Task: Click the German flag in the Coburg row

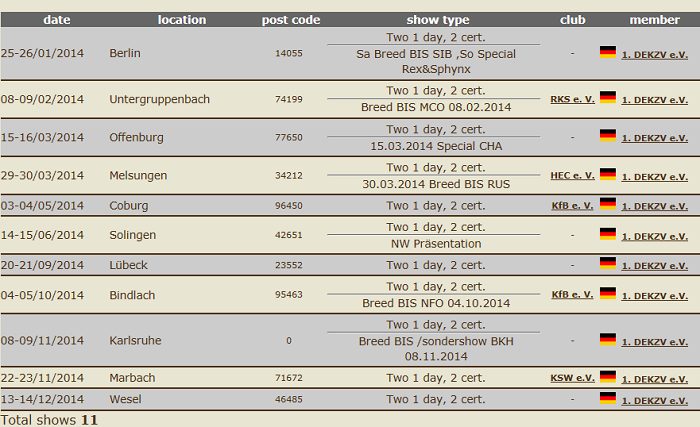Action: point(608,203)
